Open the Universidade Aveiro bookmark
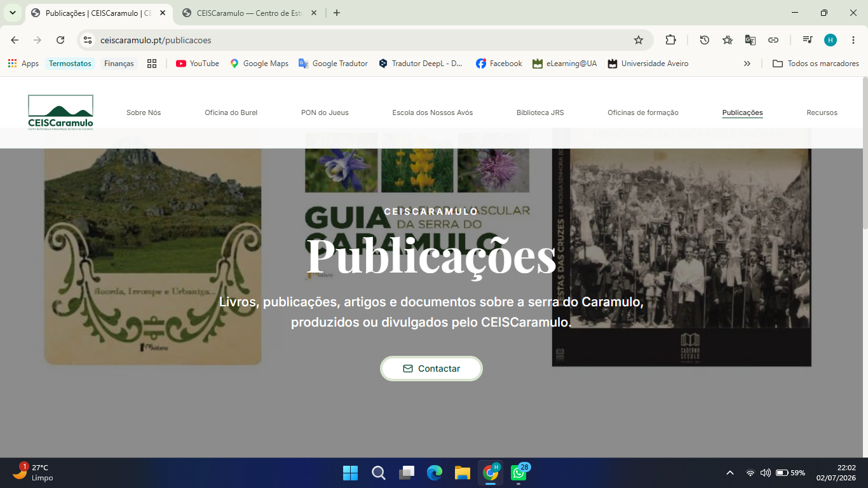Screen dimensions: 868x488 (x=648, y=64)
